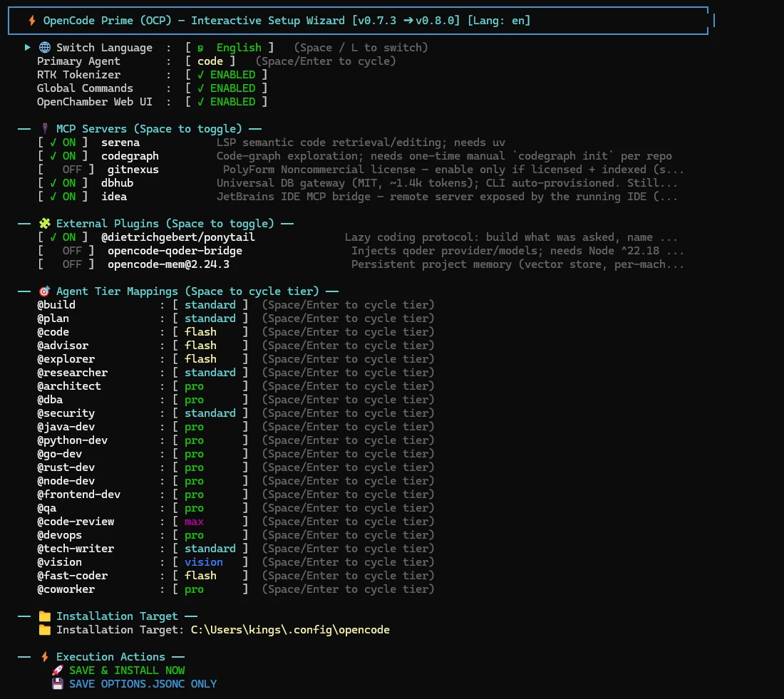784x699 pixels.
Task: Click the target icon beside Agent Tier Mappings
Action: coord(45,291)
